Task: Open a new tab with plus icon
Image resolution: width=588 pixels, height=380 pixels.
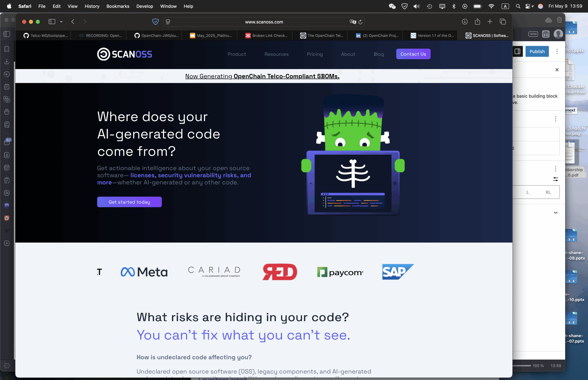Action: (x=490, y=22)
